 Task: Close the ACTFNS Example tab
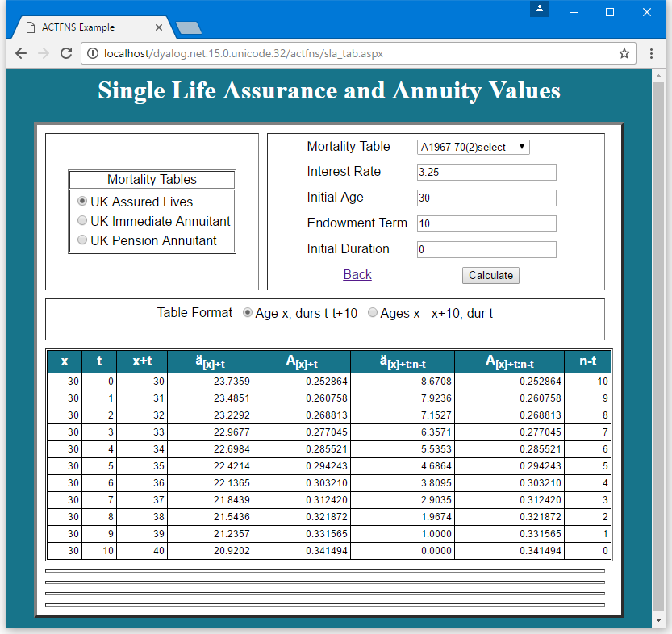[158, 27]
